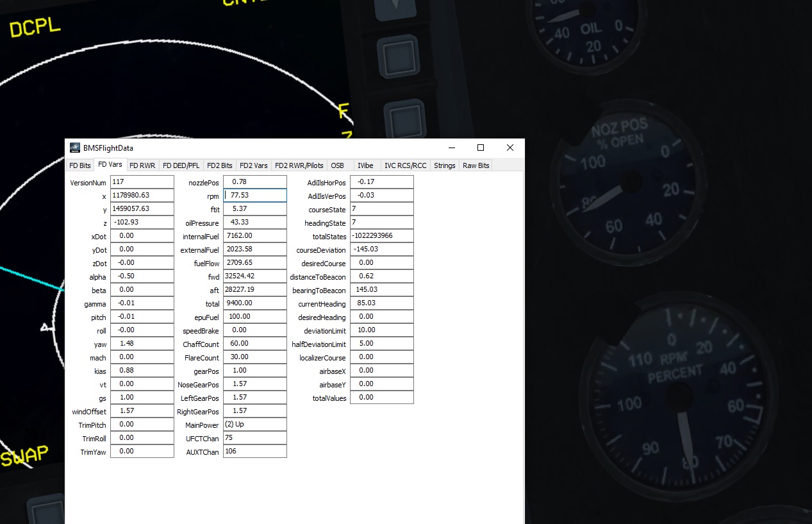
Task: Select the oilPressure field 43.33
Action: pos(255,223)
